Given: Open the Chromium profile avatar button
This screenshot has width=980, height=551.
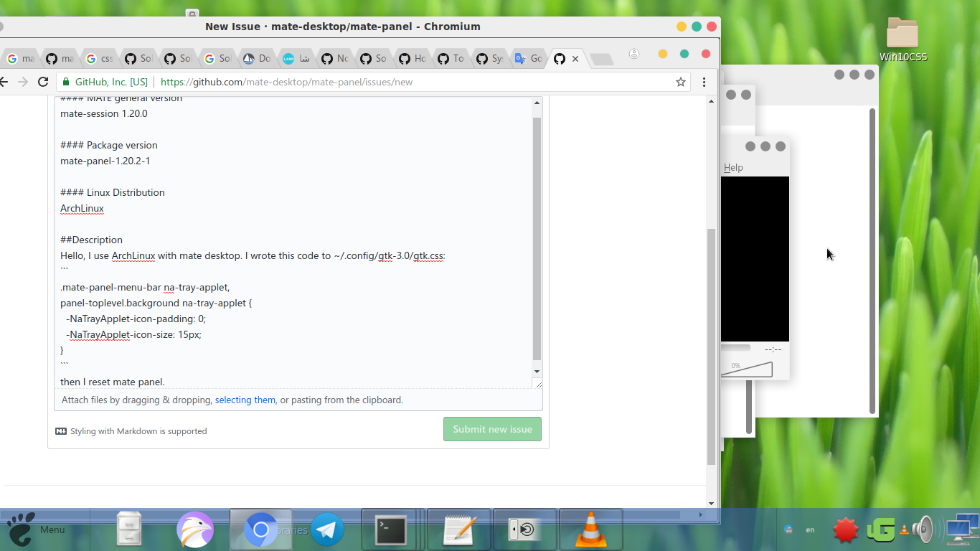Looking at the screenshot, I should 634,54.
